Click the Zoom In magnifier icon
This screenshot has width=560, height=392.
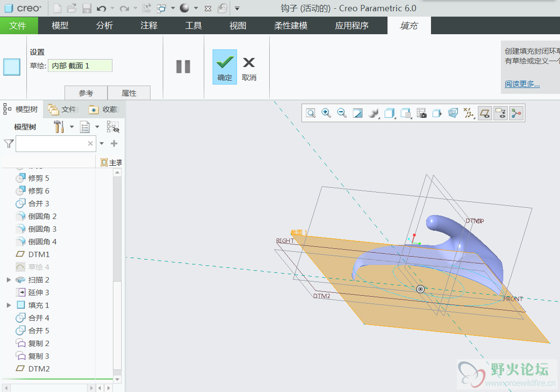(326, 113)
